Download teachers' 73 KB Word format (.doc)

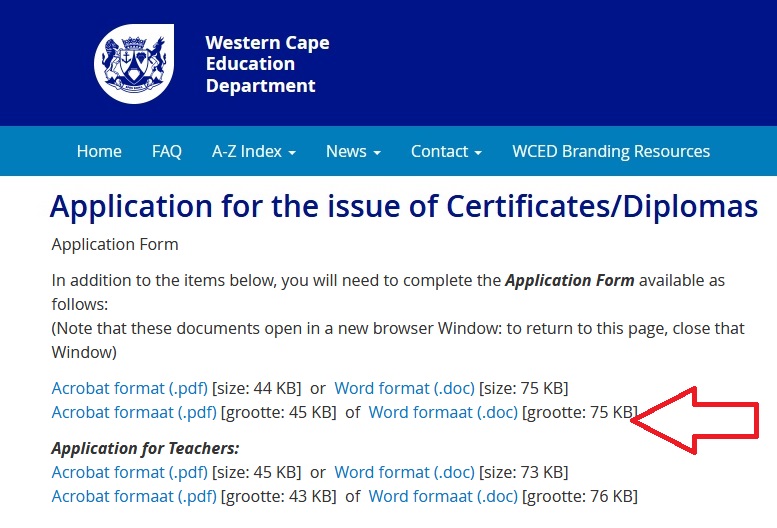pyautogui.click(x=405, y=472)
